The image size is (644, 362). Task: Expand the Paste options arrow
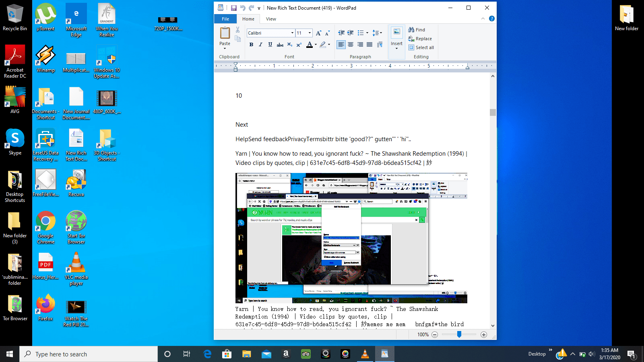(225, 48)
